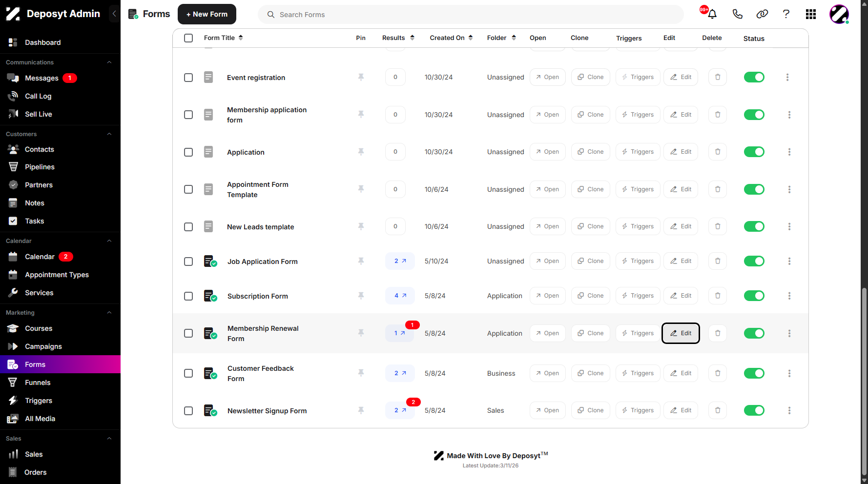Clone the Appointment Form Template
This screenshot has height=484, width=868.
coord(591,189)
